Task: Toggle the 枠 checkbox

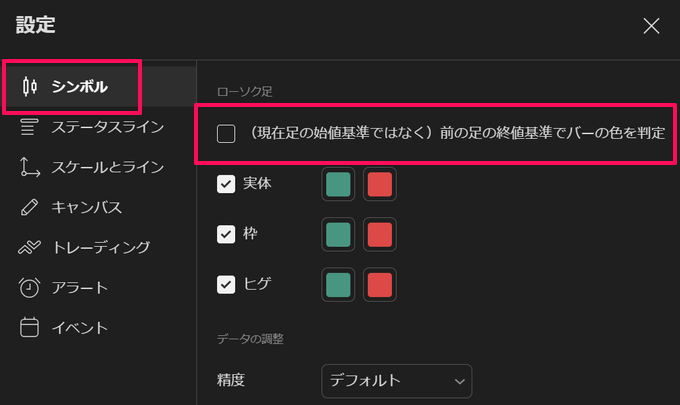Action: (x=226, y=234)
